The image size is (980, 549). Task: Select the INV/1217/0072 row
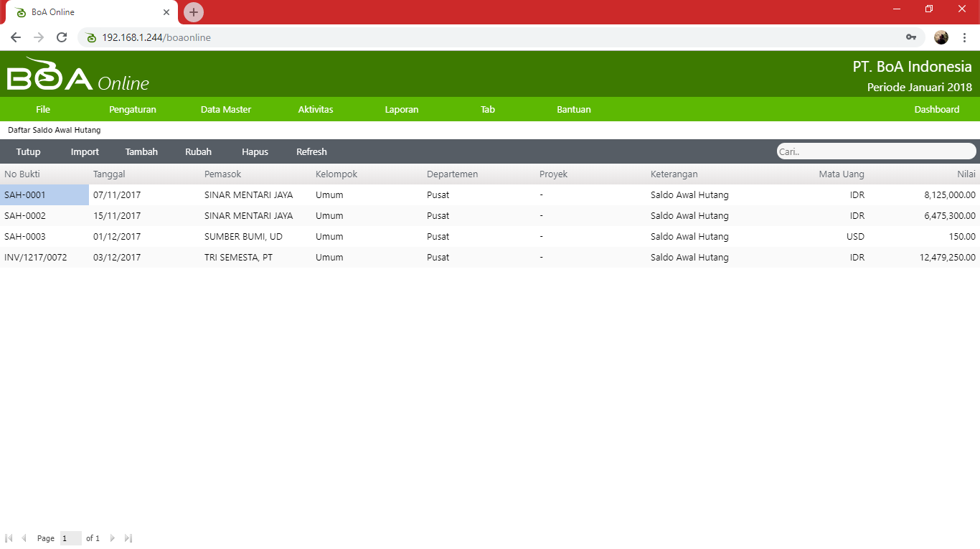coord(36,258)
